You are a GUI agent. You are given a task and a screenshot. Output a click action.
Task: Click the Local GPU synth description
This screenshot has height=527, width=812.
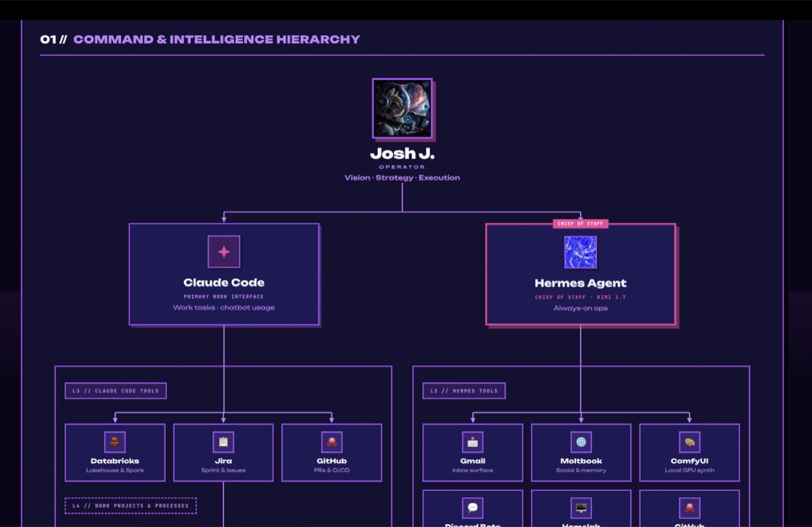point(690,470)
